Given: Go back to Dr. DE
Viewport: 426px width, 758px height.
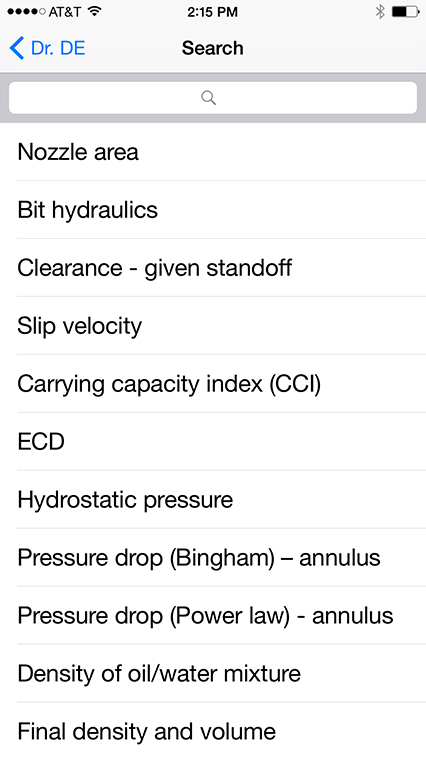Looking at the screenshot, I should point(47,48).
